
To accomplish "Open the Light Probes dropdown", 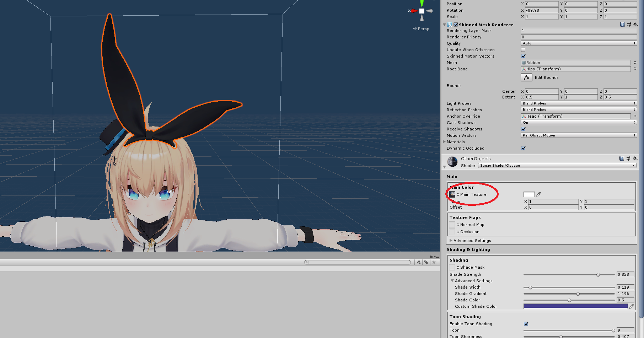I will [579, 103].
